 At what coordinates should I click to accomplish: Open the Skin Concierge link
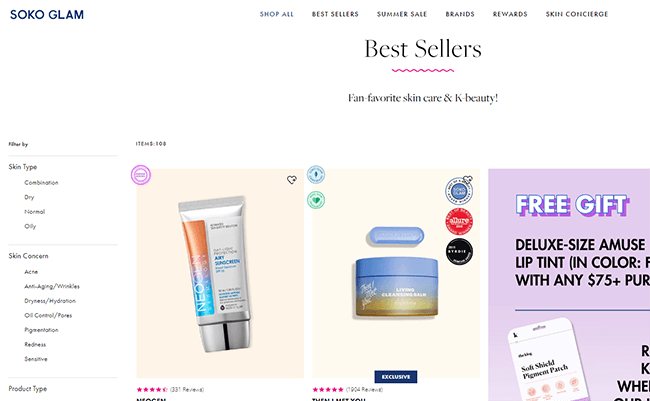tap(577, 14)
